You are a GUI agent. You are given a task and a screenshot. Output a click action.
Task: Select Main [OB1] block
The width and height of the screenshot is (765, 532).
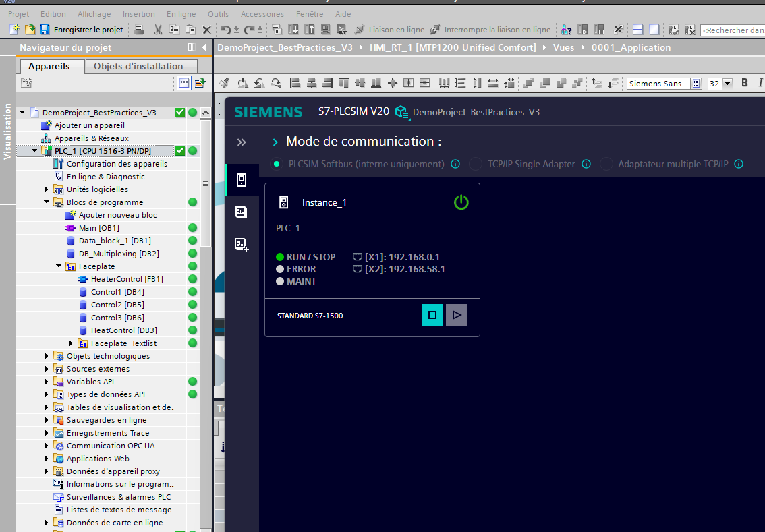tap(98, 228)
